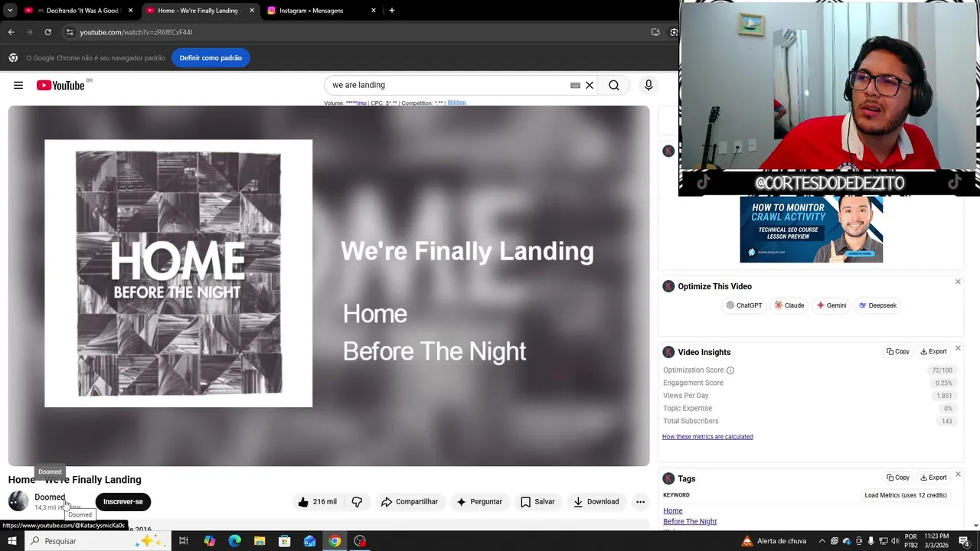Copy the Tags list
Screen dimensions: 980x551
pyautogui.click(x=898, y=478)
